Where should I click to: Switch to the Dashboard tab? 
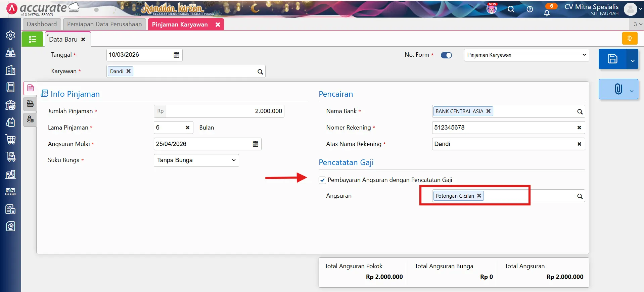(42, 24)
